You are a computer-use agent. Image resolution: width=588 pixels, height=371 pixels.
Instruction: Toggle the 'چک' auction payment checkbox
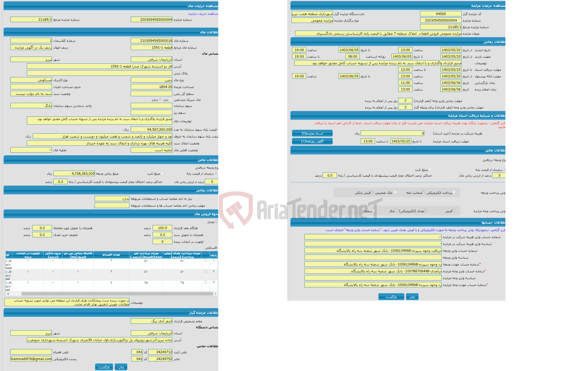[396, 211]
